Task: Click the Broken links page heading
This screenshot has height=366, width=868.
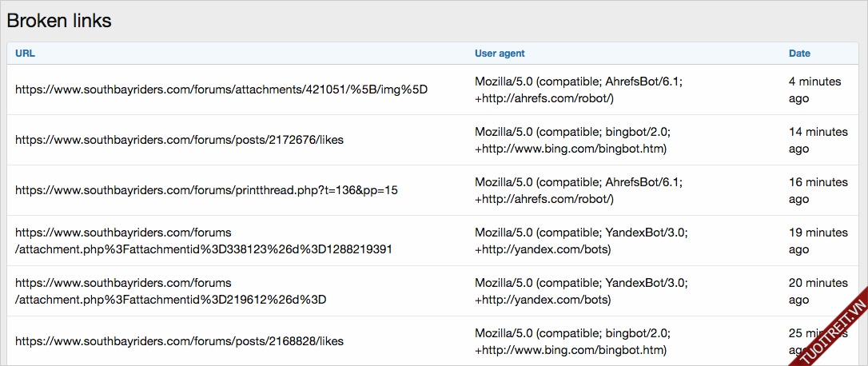Action: tap(59, 22)
